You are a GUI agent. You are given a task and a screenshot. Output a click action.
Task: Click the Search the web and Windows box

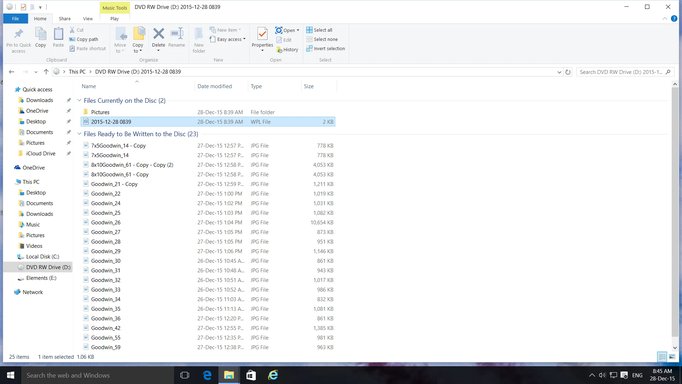click(x=97, y=375)
